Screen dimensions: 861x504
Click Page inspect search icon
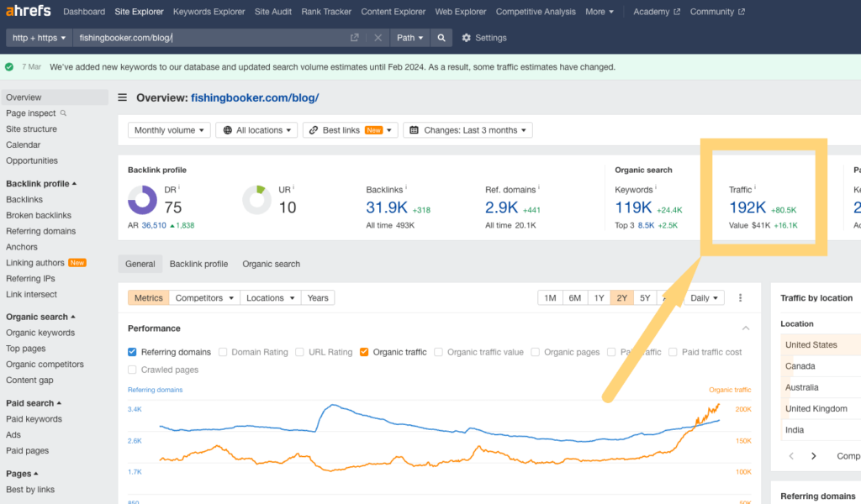pyautogui.click(x=63, y=113)
